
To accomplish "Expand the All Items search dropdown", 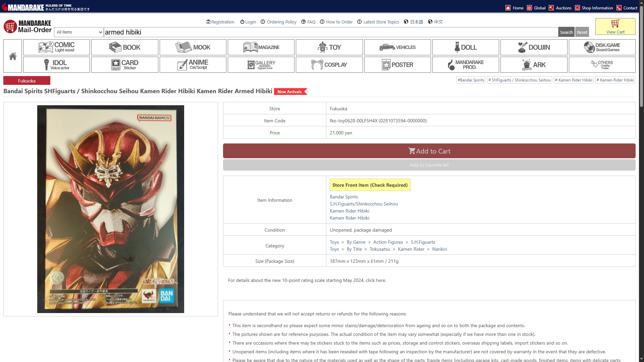I will coord(79,32).
